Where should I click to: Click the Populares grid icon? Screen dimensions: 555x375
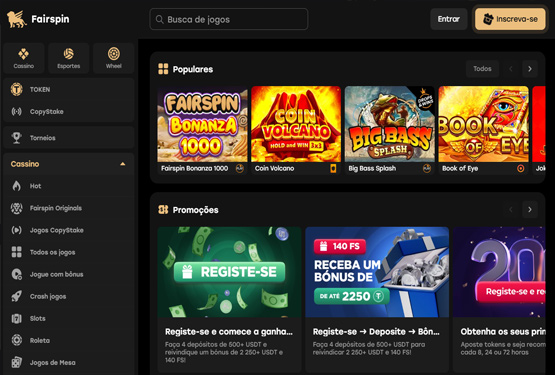click(x=163, y=69)
